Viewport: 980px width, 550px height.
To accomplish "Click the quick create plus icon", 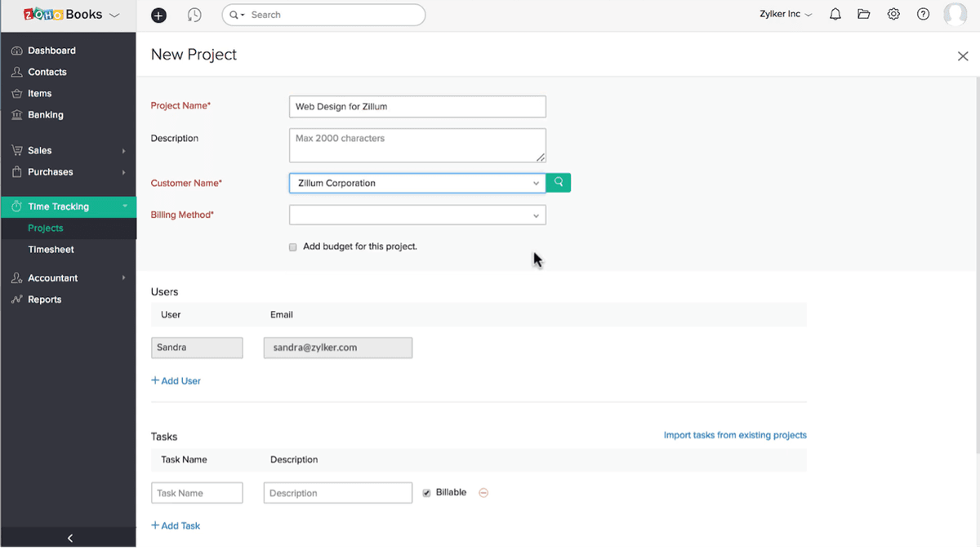I will click(x=159, y=15).
